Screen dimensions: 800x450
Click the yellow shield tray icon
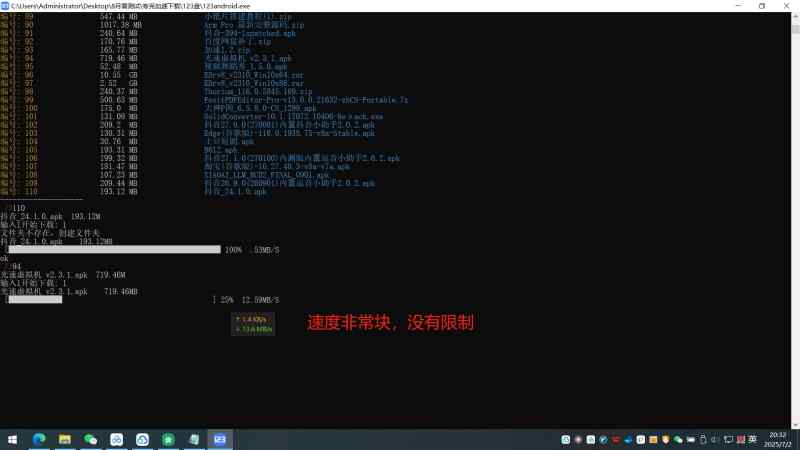click(666, 439)
